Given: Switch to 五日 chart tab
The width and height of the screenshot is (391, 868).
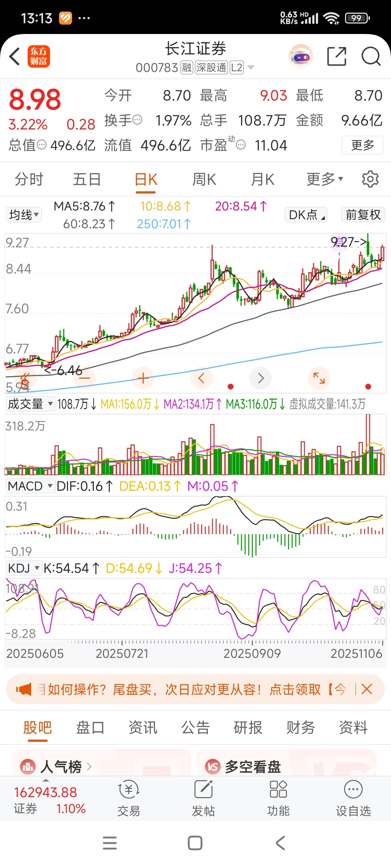Looking at the screenshot, I should tap(87, 179).
